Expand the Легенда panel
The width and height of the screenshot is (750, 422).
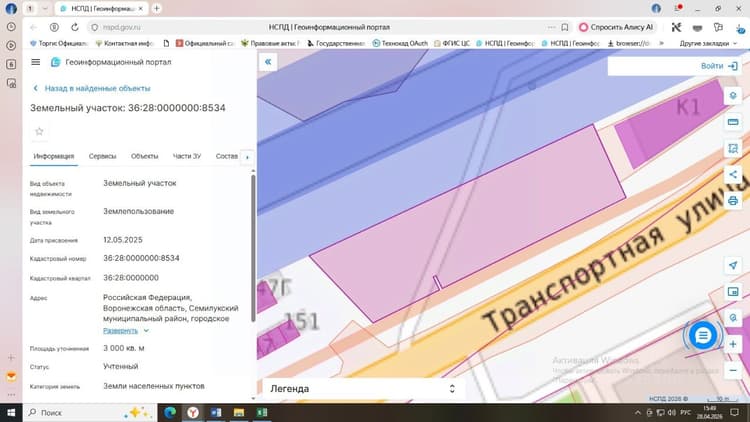[x=363, y=389]
